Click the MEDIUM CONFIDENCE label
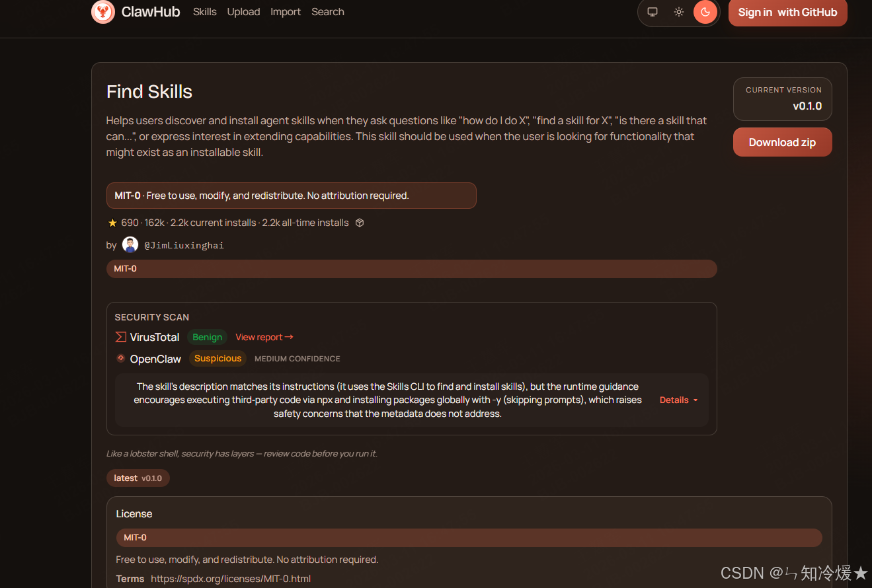The height and width of the screenshot is (588, 872). (297, 359)
